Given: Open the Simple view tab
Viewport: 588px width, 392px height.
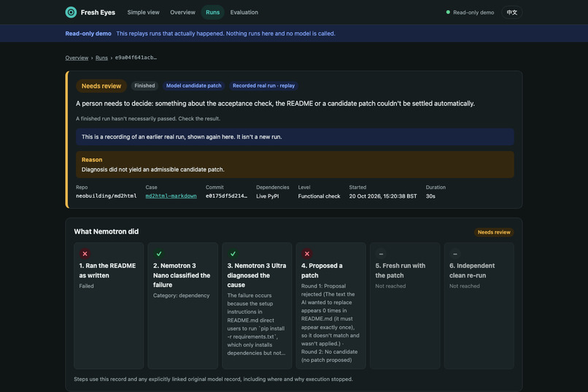Looking at the screenshot, I should pyautogui.click(x=143, y=12).
